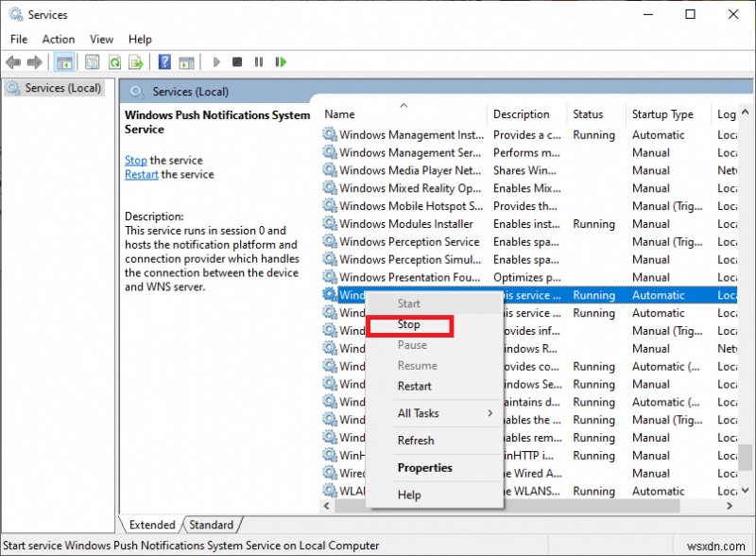This screenshot has height=556, width=756.
Task: Select the Windows Management Instrumentation service row
Action: 410,135
